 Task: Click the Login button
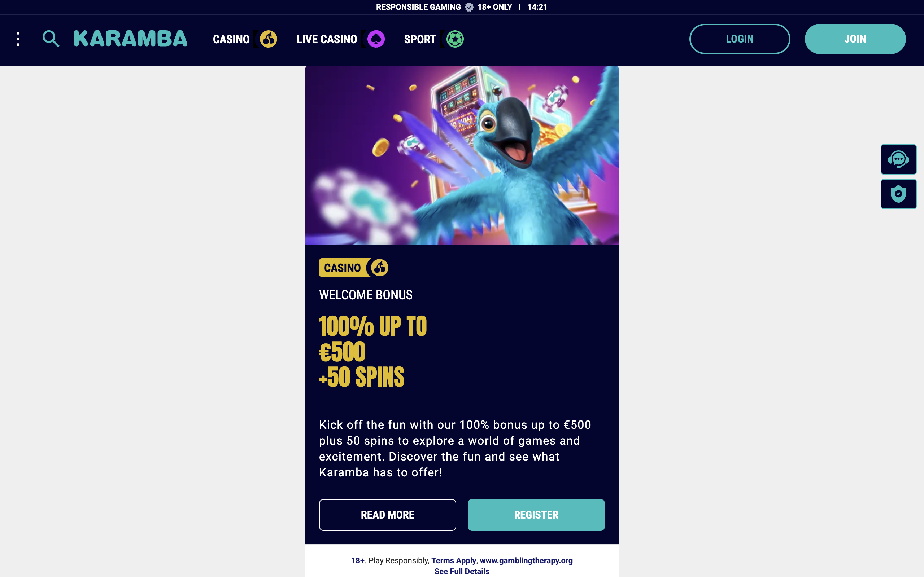coord(740,39)
